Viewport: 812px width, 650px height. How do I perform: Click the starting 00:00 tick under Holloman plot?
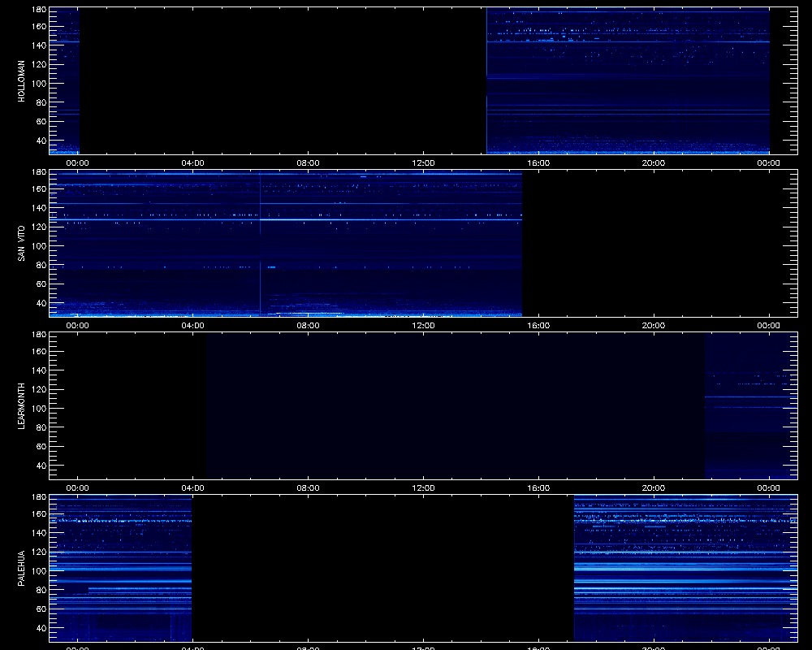(78, 162)
